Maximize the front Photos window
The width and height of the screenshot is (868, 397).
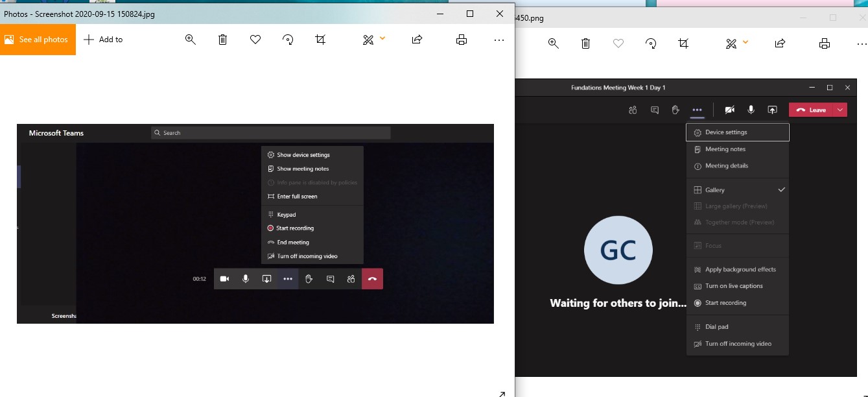pyautogui.click(x=470, y=14)
